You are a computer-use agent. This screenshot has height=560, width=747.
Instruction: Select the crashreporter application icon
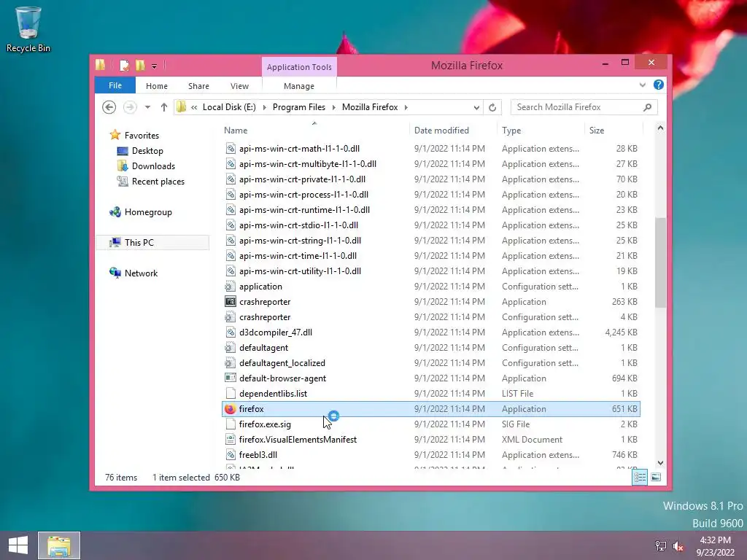coord(230,301)
